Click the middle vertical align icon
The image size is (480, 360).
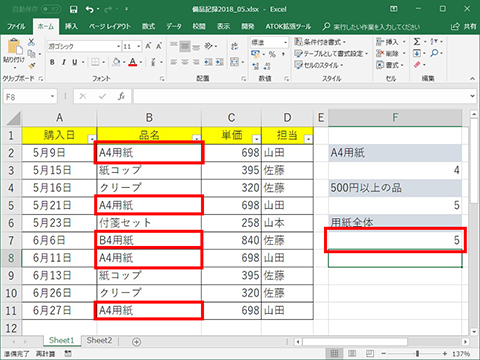[x=185, y=46]
